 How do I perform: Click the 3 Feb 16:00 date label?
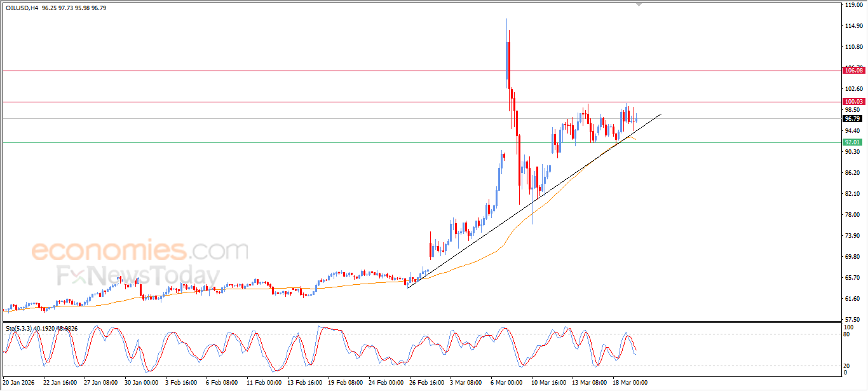point(182,383)
